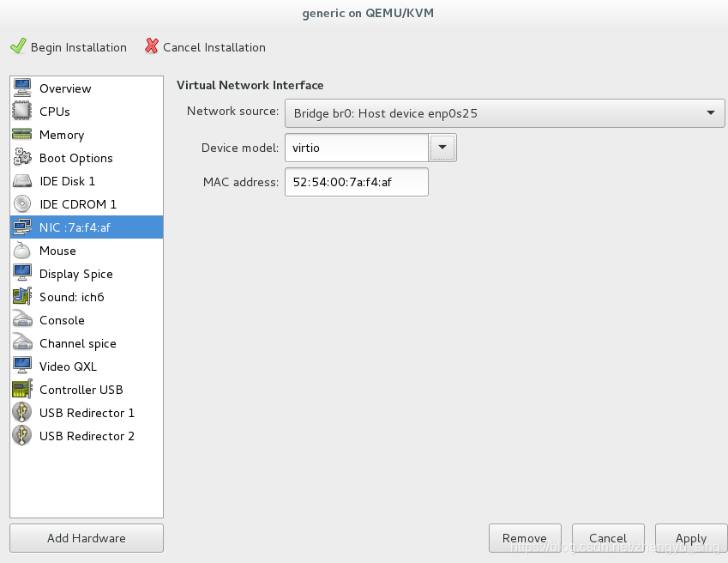Select IDE Disk 1 entry
The width and height of the screenshot is (728, 563).
click(x=87, y=181)
